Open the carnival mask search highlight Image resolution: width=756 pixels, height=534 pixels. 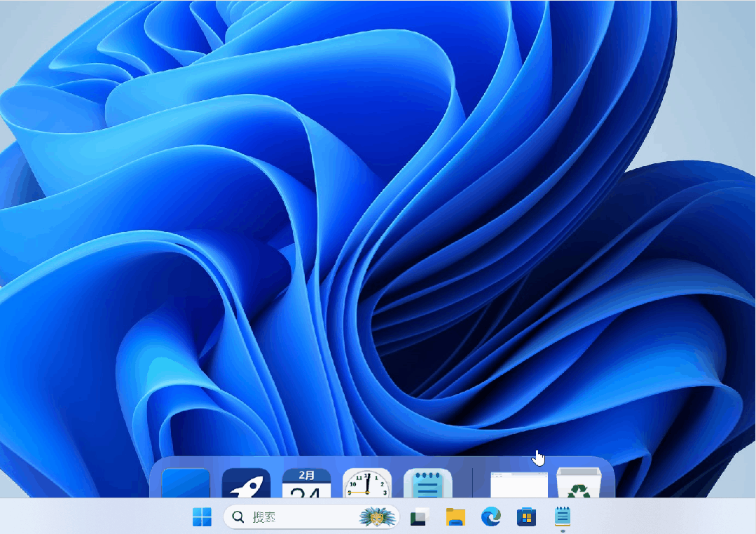[x=378, y=517]
